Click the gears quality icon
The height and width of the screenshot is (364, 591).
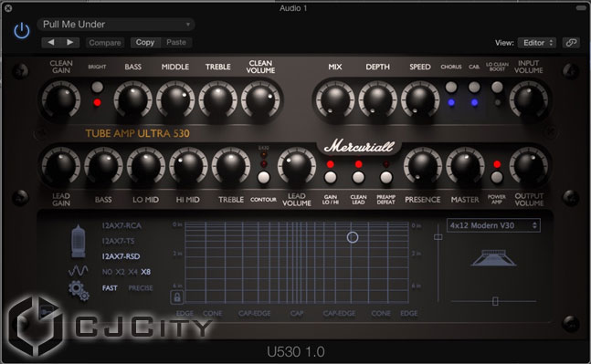(79, 291)
